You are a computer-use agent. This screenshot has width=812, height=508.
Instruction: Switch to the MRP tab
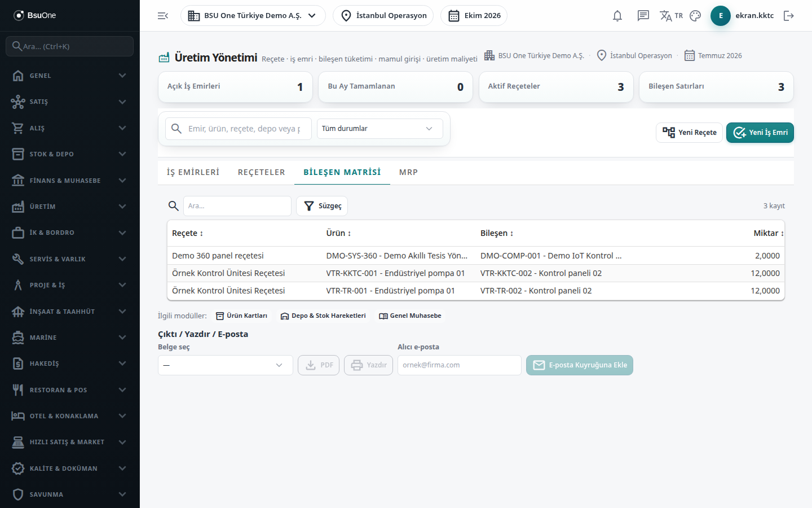pyautogui.click(x=408, y=172)
